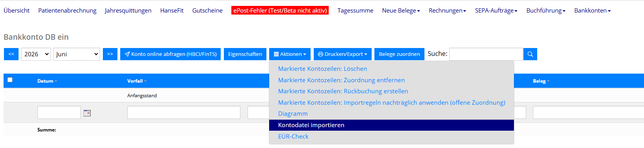Open the month dropdown showing Juni

(x=76, y=54)
